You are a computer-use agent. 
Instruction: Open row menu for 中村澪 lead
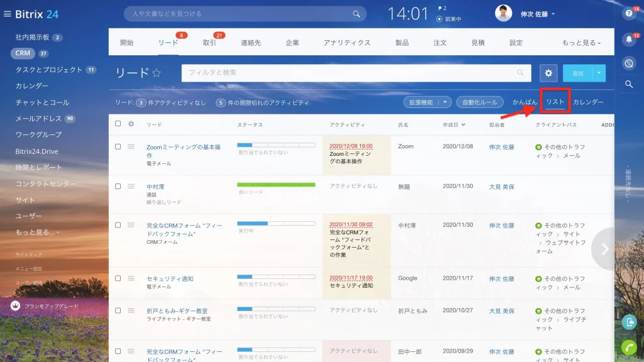point(131,186)
